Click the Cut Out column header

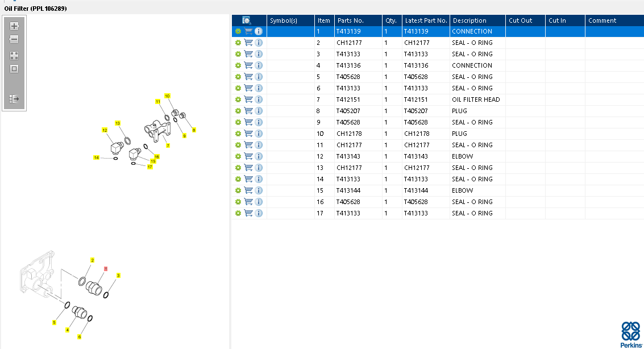click(525, 20)
